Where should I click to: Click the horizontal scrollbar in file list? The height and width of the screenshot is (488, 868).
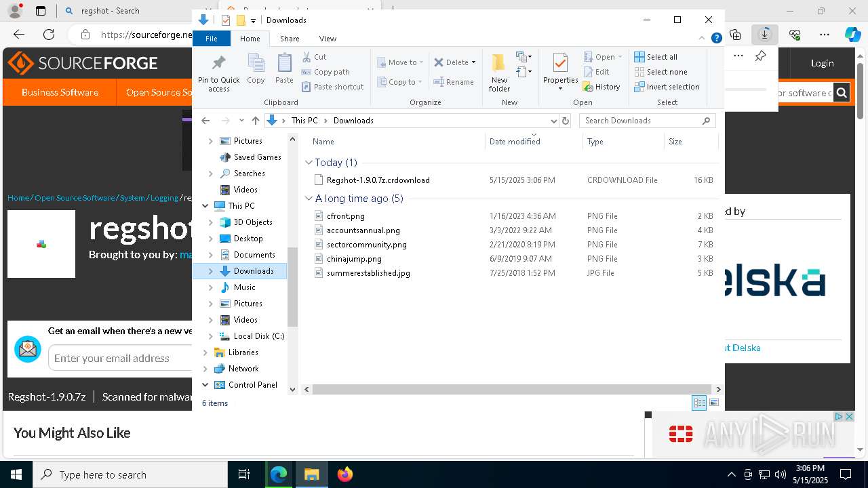[513, 390]
